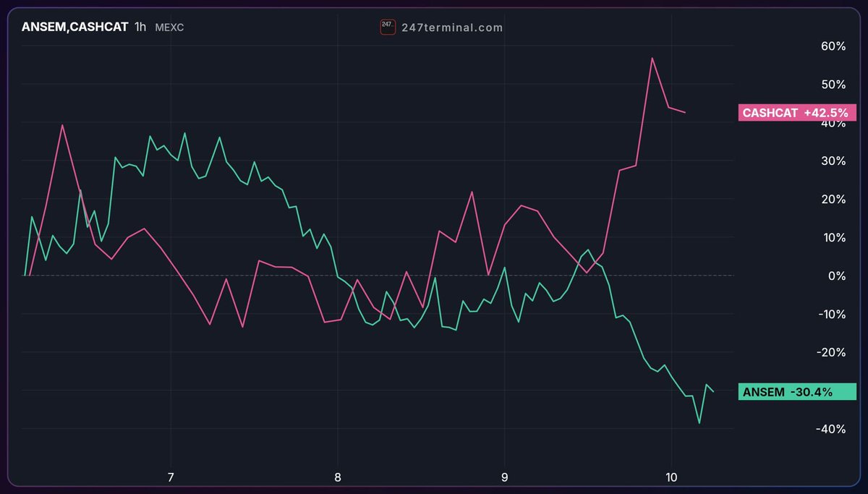Click the MEXC exchange label
Screen dimensions: 868x494
(170, 27)
